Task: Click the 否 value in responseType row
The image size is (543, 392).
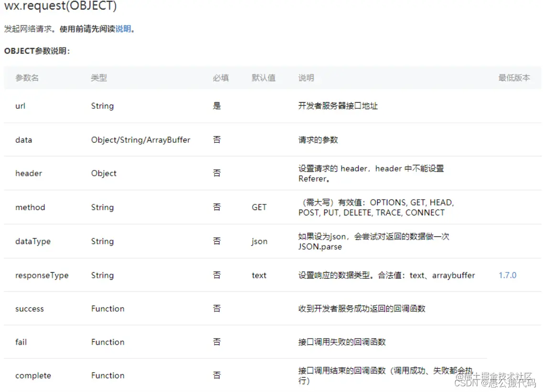Action: point(217,275)
